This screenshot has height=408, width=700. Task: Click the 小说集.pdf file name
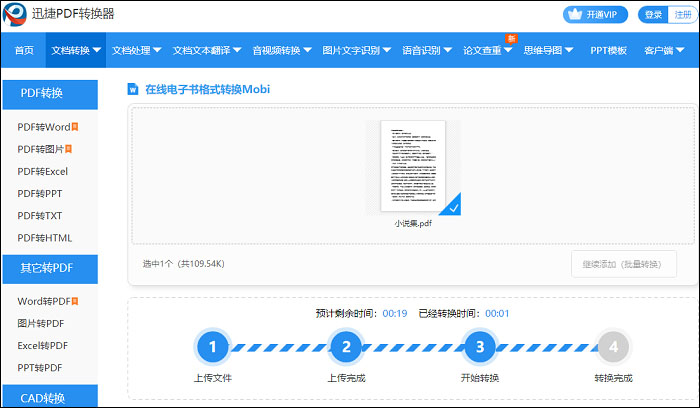tap(413, 223)
